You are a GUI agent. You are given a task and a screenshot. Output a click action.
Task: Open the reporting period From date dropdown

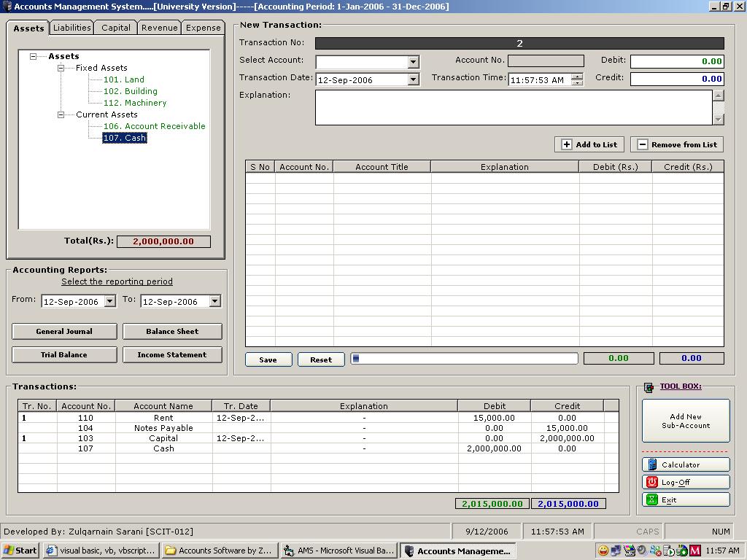(x=109, y=301)
